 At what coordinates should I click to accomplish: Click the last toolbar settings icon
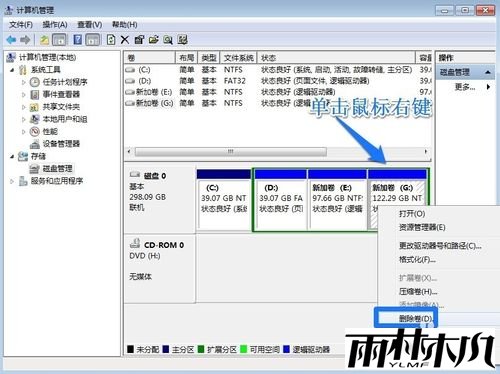[x=182, y=40]
